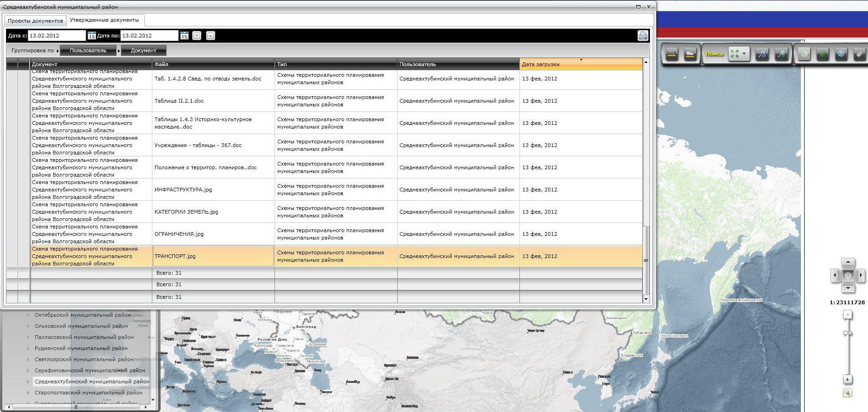Expand Октябрьский муниципальный район tree node

point(28,315)
